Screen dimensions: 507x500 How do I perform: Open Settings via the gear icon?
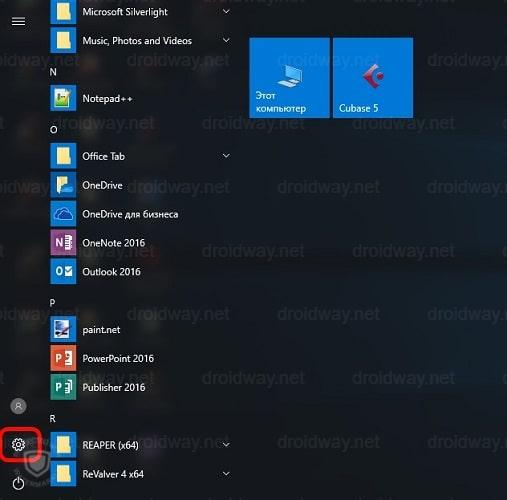pyautogui.click(x=18, y=444)
